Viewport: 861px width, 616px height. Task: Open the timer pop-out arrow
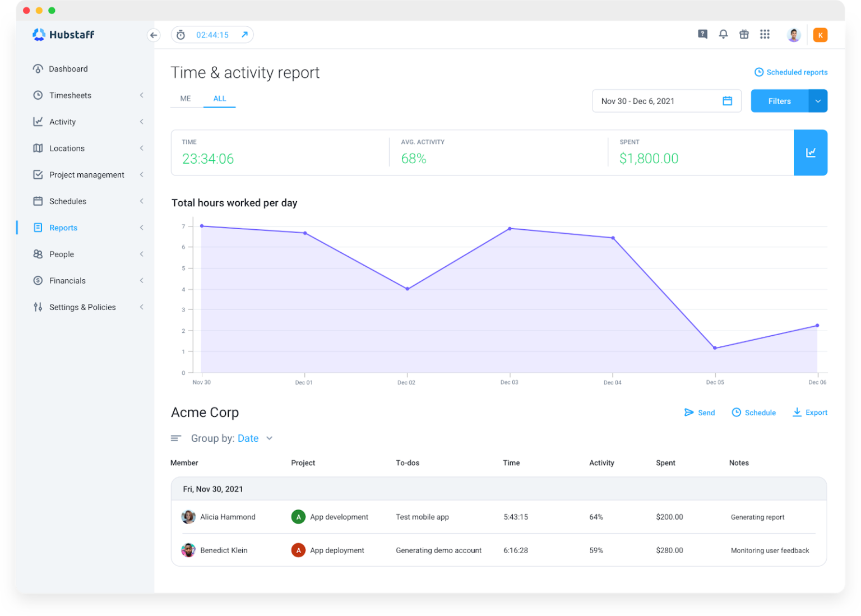pyautogui.click(x=244, y=35)
